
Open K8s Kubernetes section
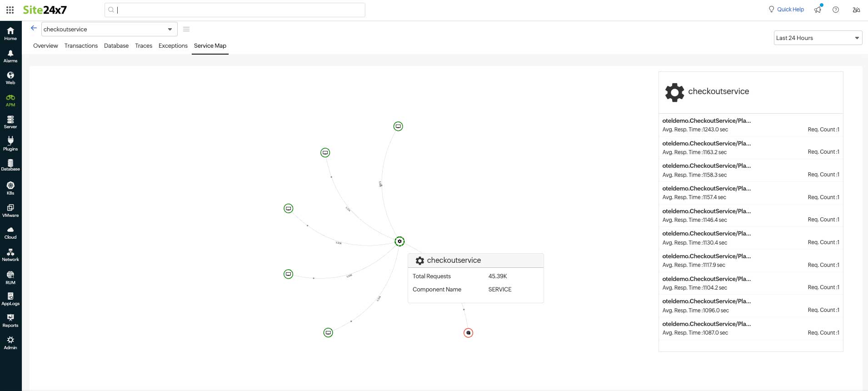tap(10, 188)
